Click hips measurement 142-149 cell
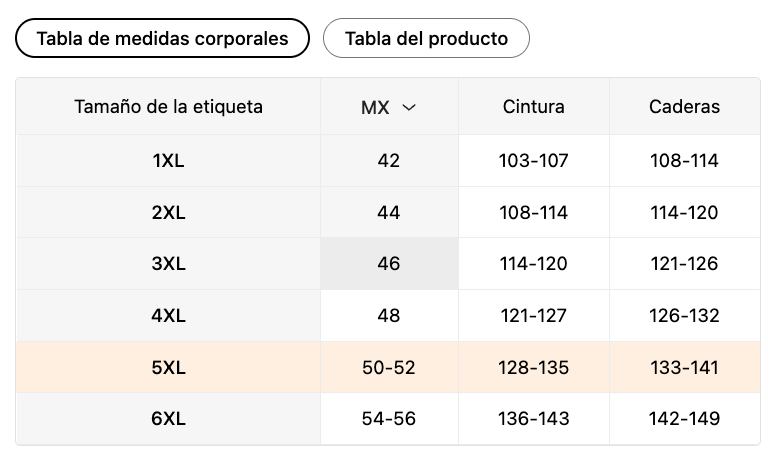 point(684,419)
